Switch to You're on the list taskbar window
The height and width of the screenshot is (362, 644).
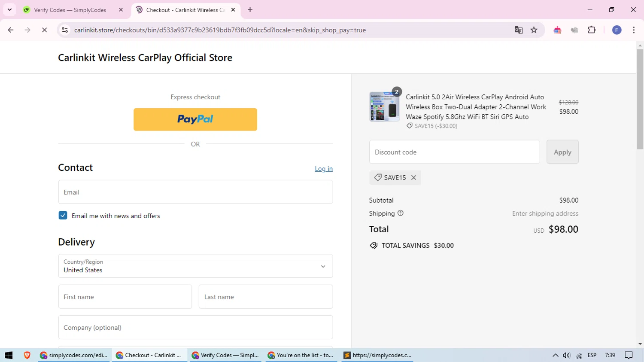tap(302, 355)
